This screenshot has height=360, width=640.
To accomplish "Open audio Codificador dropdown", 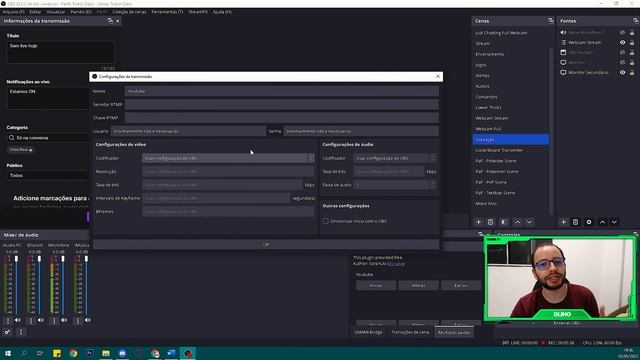I will pos(395,158).
